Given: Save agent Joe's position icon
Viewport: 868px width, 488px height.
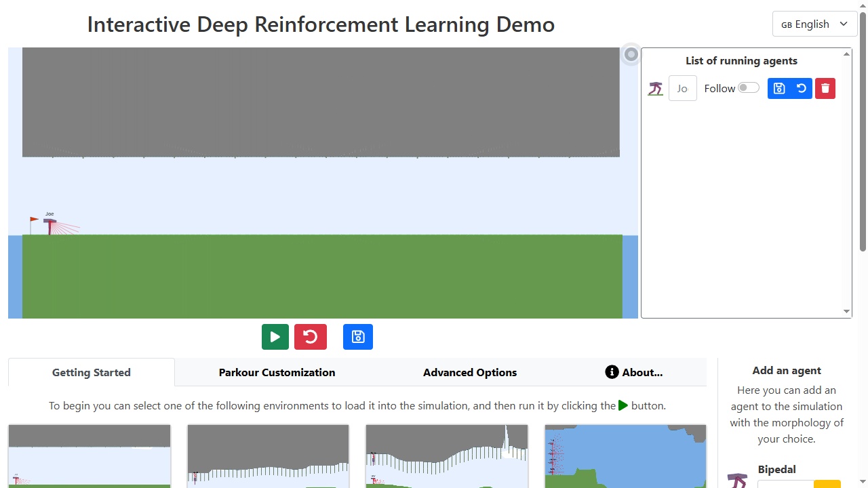Looking at the screenshot, I should point(779,88).
